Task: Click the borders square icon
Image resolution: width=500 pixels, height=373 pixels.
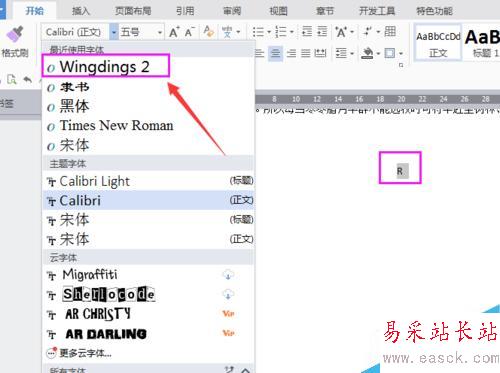Action: [x=390, y=53]
